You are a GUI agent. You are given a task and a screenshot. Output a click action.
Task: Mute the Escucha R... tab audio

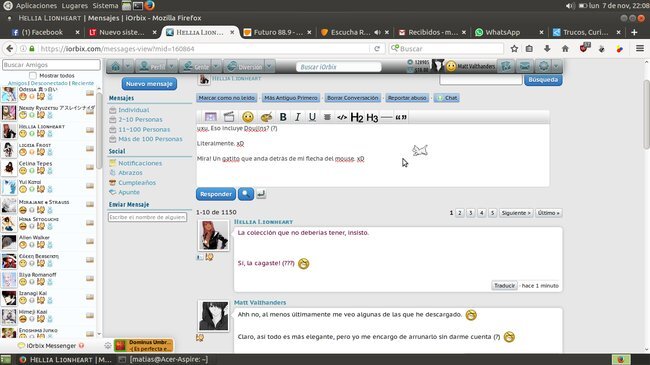[x=377, y=32]
